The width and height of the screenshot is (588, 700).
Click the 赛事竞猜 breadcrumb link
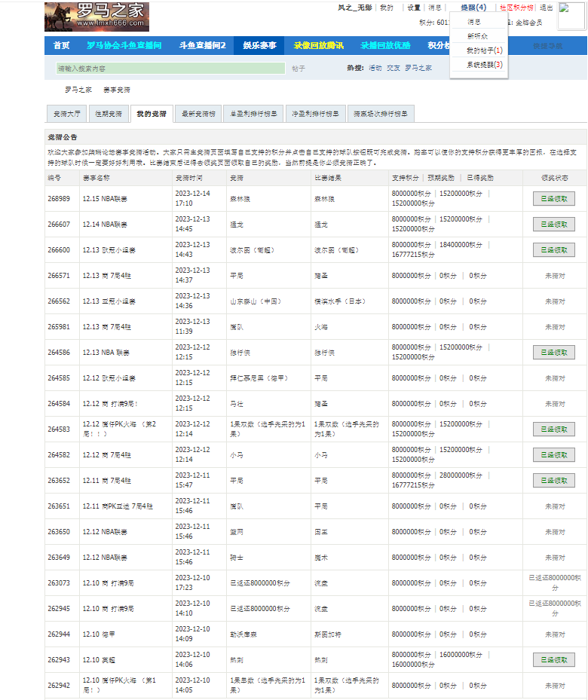pos(117,90)
